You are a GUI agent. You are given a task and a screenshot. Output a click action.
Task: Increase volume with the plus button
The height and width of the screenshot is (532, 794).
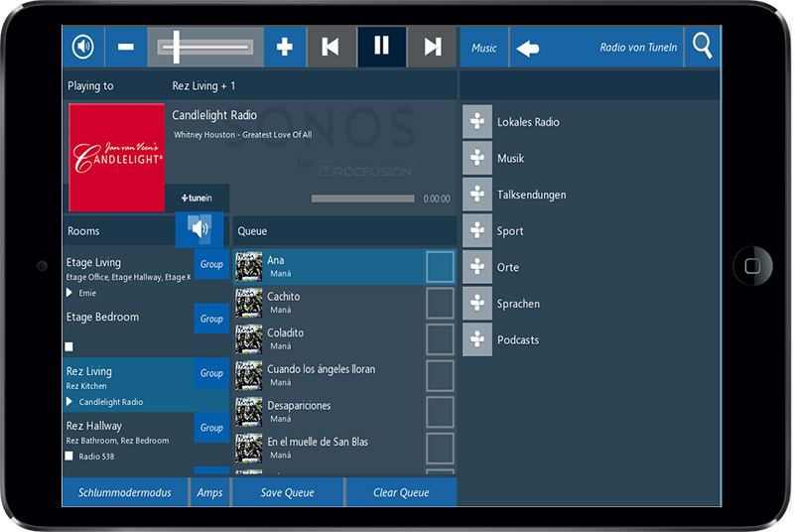pos(284,47)
